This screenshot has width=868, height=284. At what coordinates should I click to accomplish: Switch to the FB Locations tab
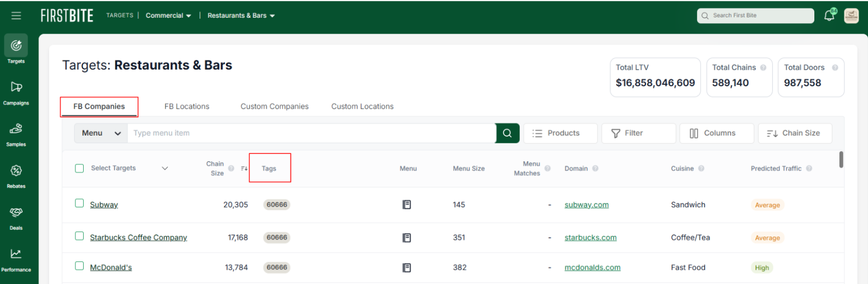pyautogui.click(x=187, y=106)
